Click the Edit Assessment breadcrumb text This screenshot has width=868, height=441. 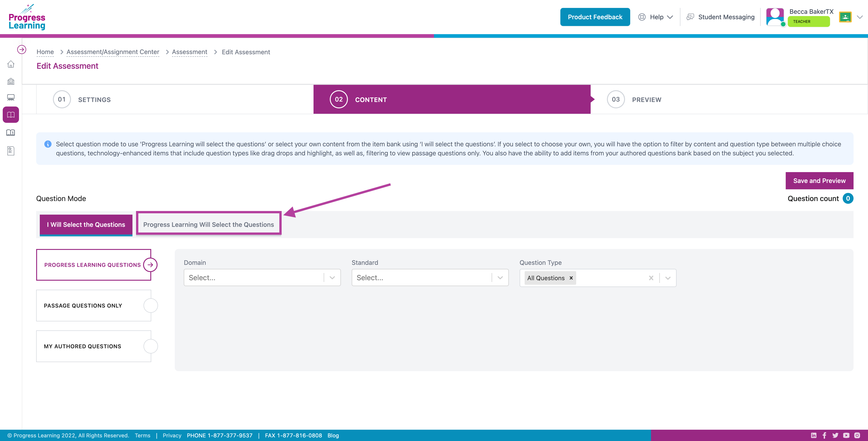[246, 52]
